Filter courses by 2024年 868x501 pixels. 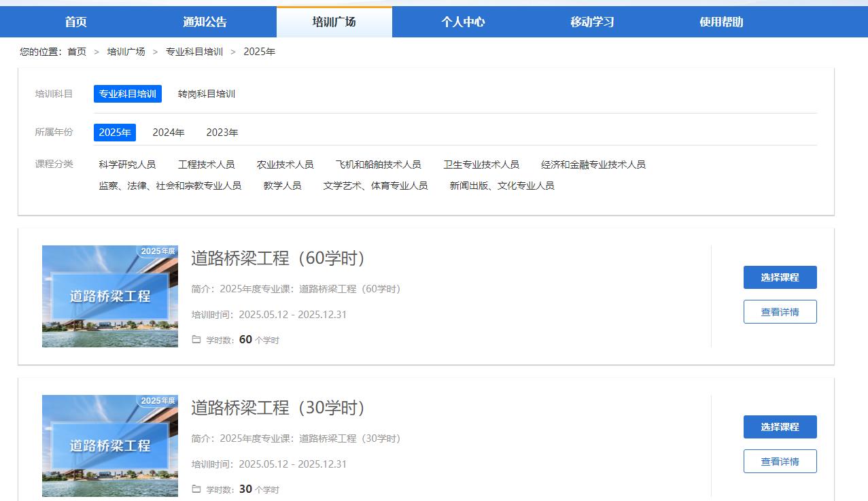point(169,133)
